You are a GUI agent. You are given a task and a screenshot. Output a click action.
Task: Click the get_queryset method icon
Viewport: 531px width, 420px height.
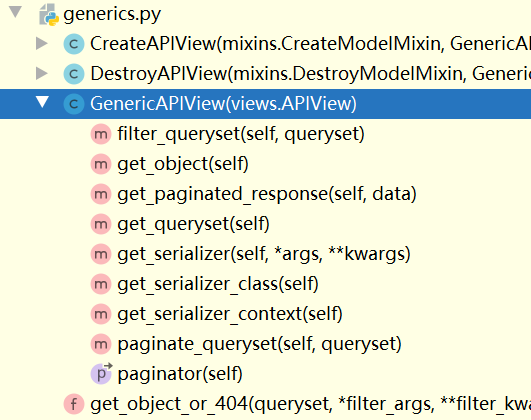click(x=101, y=224)
